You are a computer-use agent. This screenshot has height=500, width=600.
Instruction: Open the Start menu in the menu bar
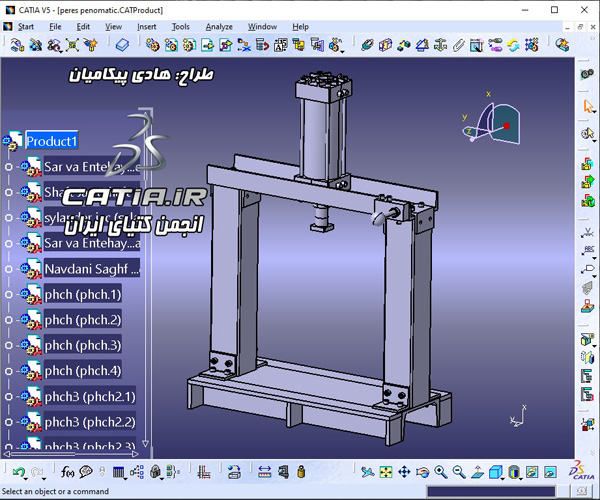[26, 27]
